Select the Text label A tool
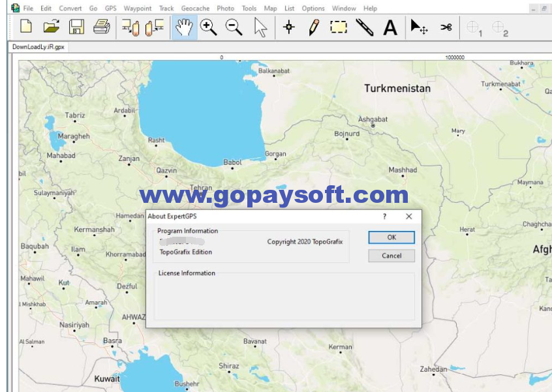The height and width of the screenshot is (392, 552). point(390,27)
